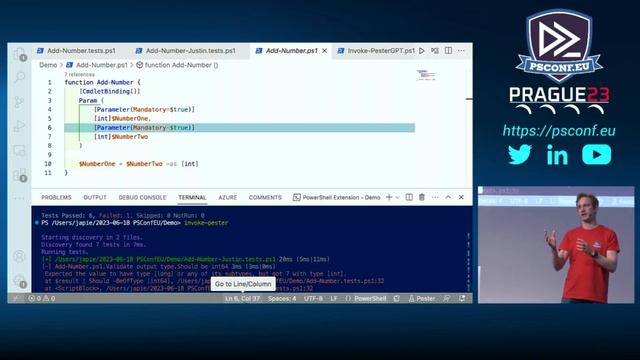This screenshot has width=640, height=360.
Task: Run the PowerShell file with play icon
Action: pyautogui.click(x=422, y=51)
